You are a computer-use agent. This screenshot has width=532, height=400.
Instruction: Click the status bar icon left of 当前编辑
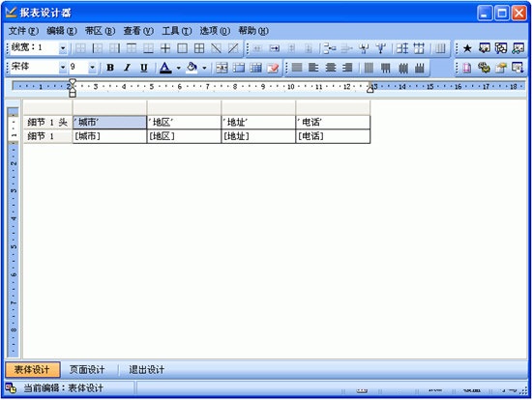tap(11, 387)
